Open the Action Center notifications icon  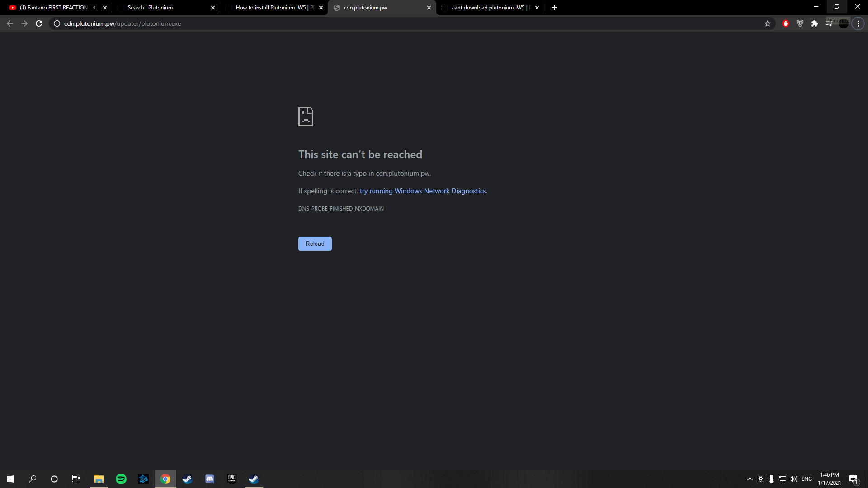[854, 479]
